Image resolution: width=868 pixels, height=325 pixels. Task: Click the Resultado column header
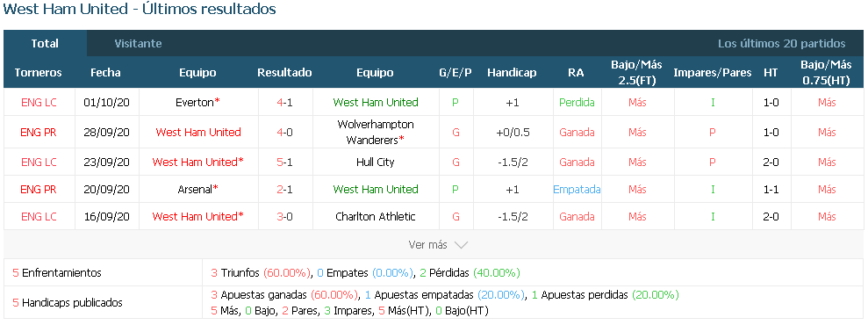click(284, 73)
